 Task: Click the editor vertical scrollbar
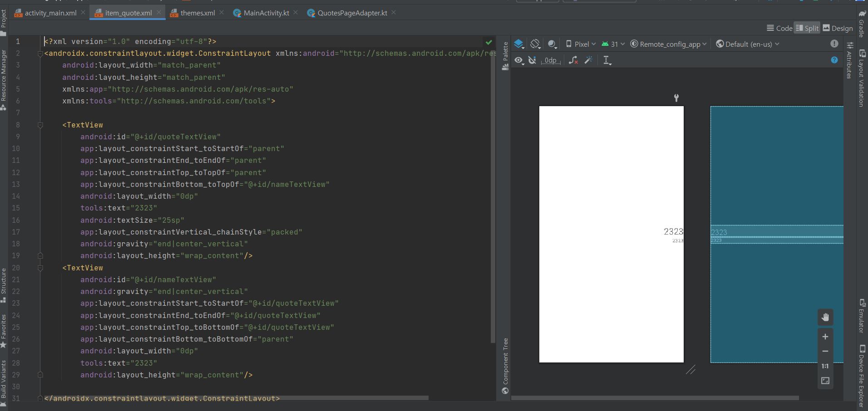[x=493, y=196]
